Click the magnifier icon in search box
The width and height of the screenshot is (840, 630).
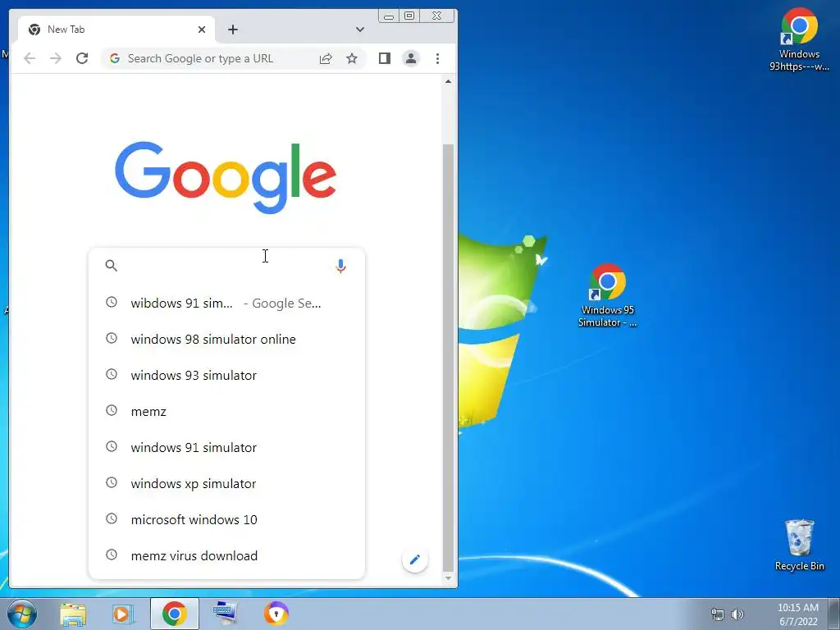(111, 265)
